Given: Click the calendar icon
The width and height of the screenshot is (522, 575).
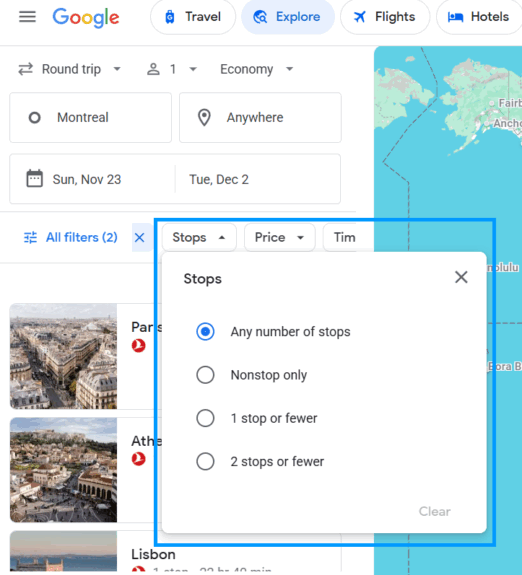Looking at the screenshot, I should tap(34, 179).
